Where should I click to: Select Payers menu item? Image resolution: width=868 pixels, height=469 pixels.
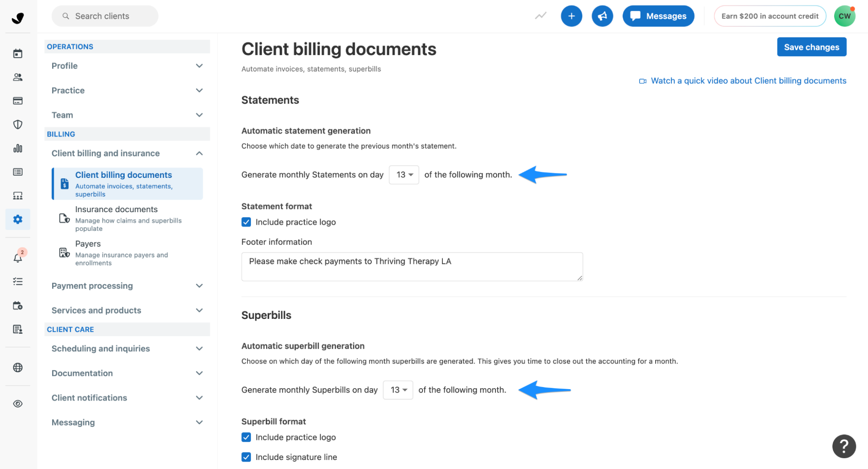coord(127,253)
